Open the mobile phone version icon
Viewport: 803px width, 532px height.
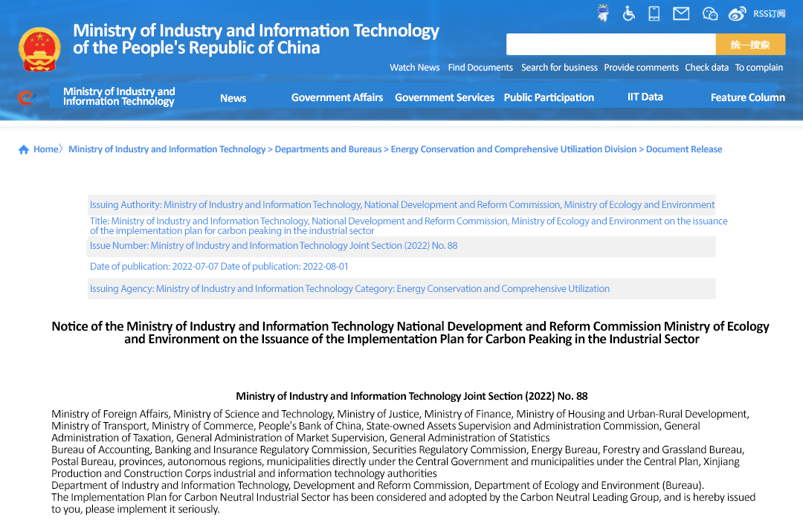[x=654, y=13]
